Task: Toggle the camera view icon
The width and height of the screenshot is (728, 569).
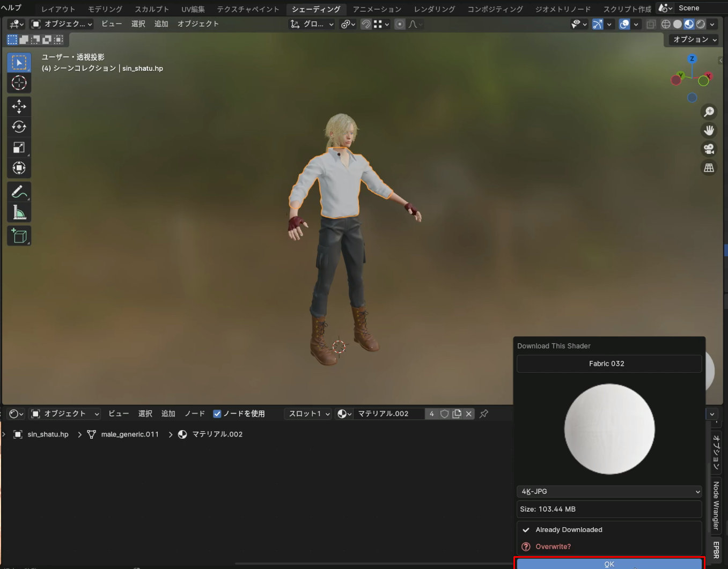Action: pos(709,149)
